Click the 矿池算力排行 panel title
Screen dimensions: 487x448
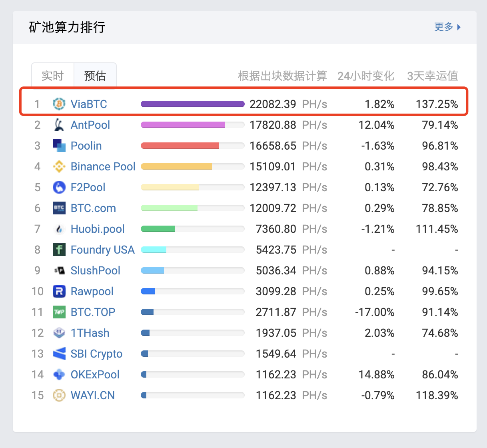[67, 27]
